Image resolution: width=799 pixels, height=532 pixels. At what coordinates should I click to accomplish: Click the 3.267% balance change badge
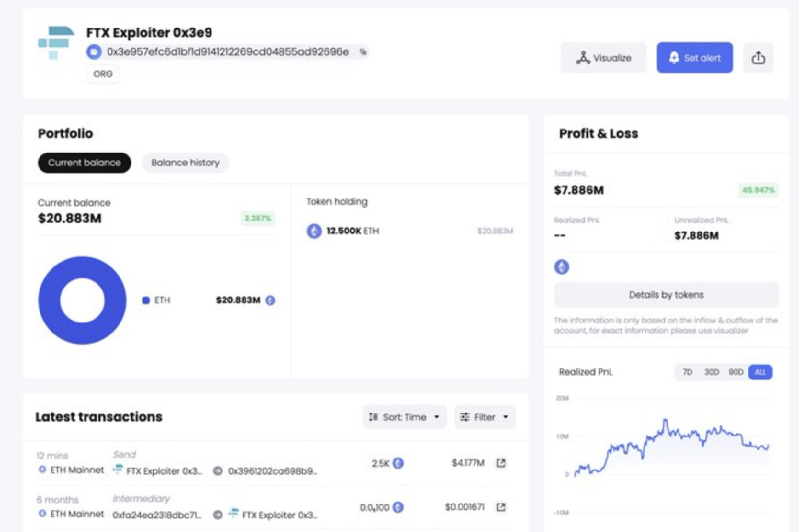(x=258, y=218)
